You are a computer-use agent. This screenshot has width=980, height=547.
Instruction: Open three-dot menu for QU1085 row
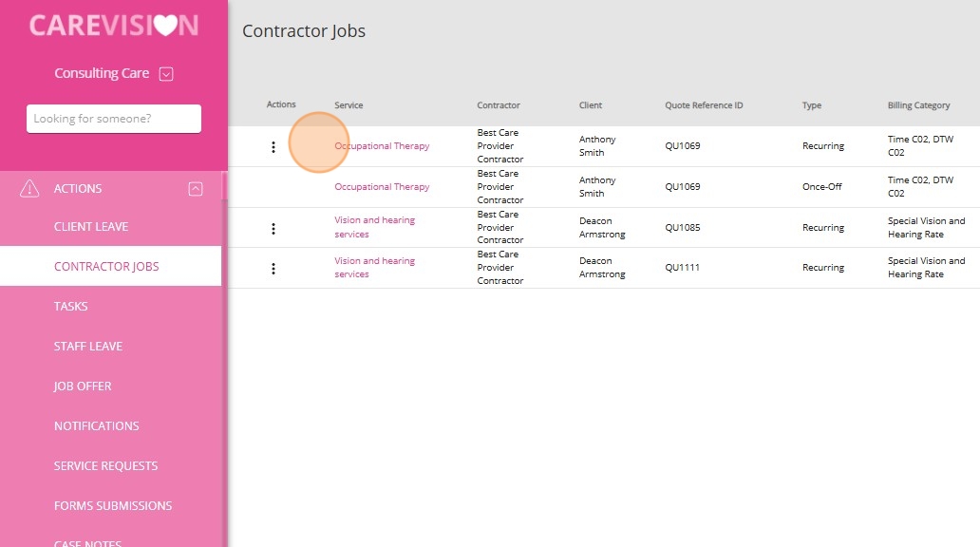point(273,229)
